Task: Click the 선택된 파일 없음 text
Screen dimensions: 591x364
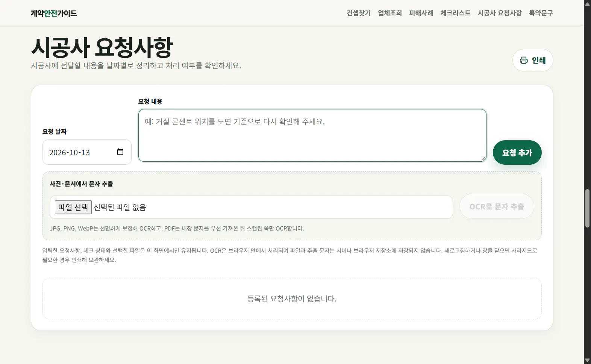Action: click(120, 207)
